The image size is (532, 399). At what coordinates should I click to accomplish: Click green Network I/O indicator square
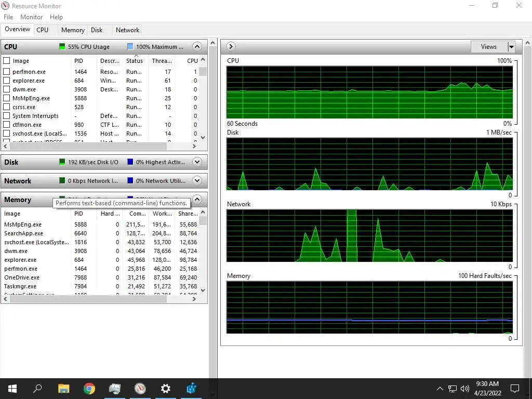point(62,180)
